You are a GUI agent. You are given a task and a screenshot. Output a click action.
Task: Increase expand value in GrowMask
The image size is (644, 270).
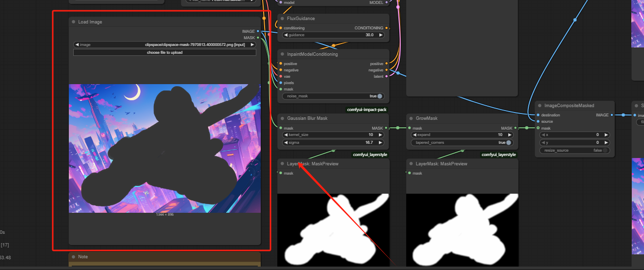point(509,135)
